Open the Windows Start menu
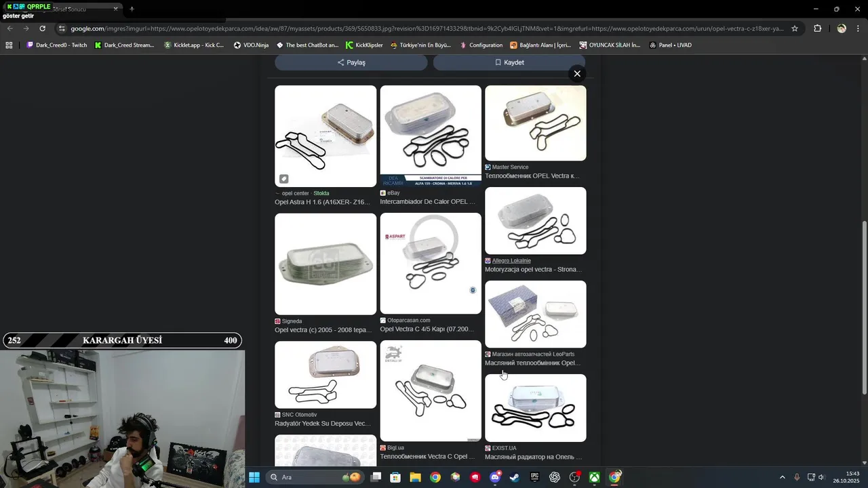868x488 pixels. tap(254, 477)
